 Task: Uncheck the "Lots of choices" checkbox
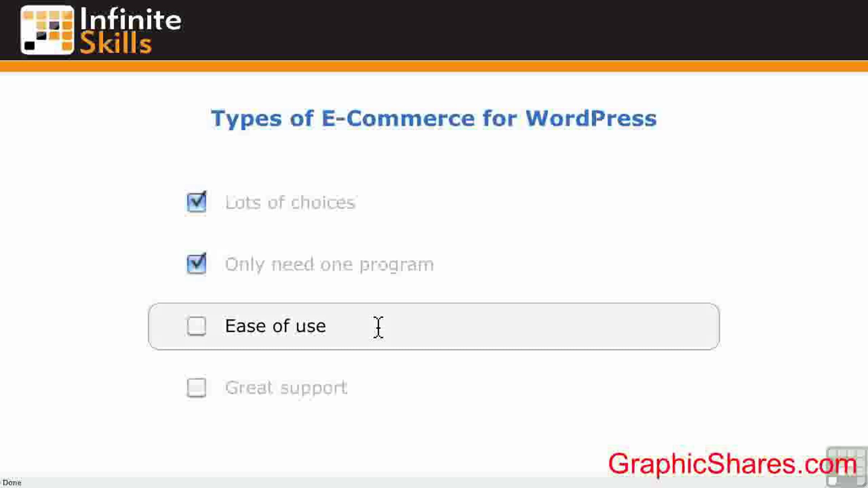click(x=196, y=202)
